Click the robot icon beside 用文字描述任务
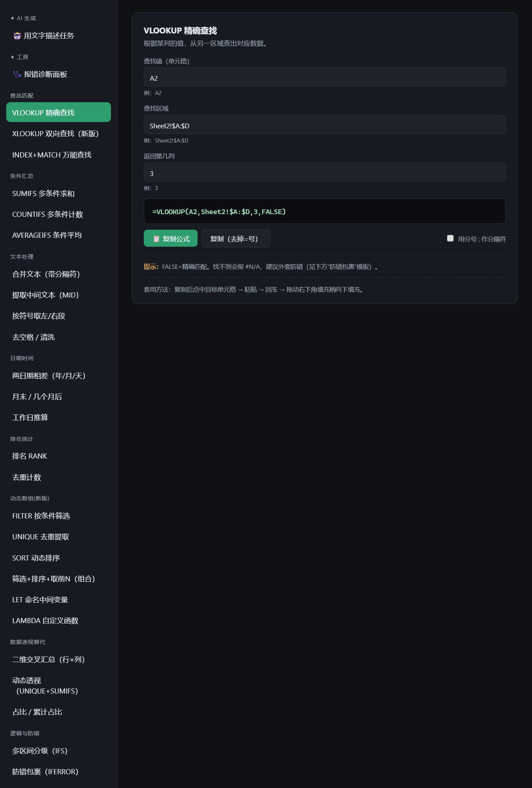532x788 pixels. click(17, 36)
